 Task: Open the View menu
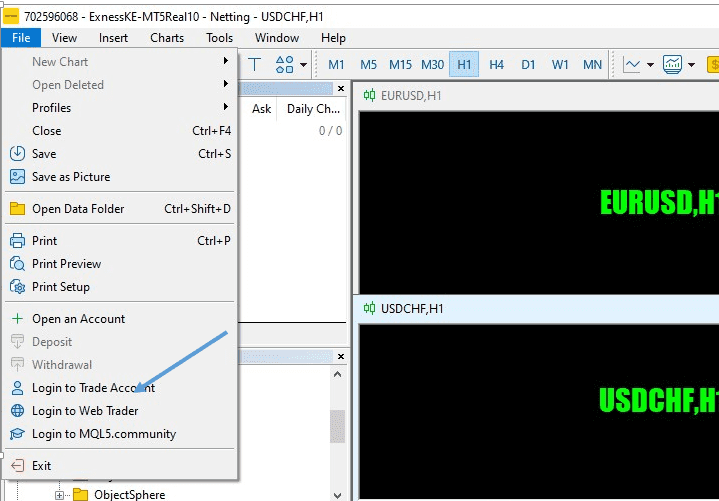(x=64, y=38)
